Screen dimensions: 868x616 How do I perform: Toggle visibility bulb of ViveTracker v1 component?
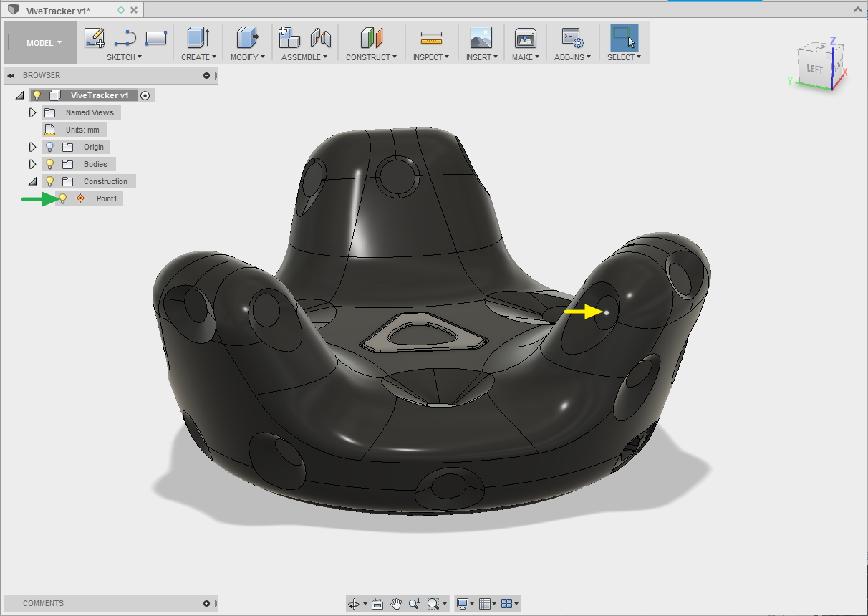click(x=37, y=95)
